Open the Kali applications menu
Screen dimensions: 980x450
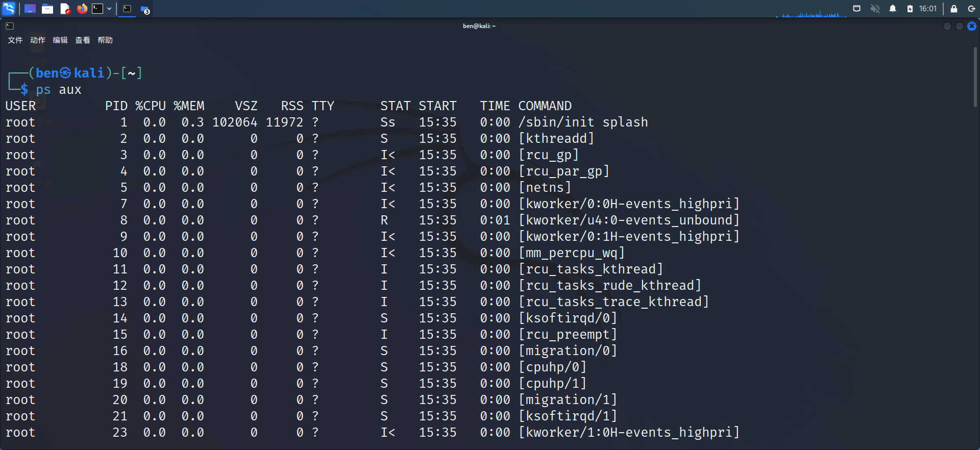pos(9,9)
